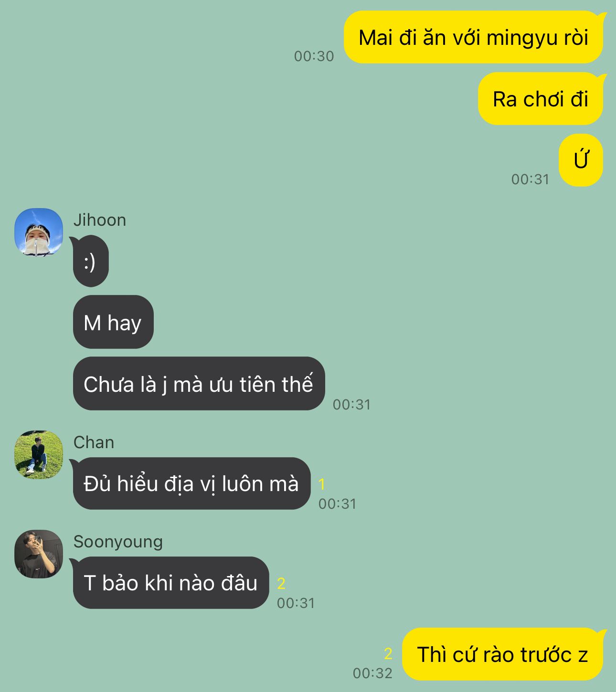Tap the sender name Jihoon
Image resolution: width=616 pixels, height=692 pixels.
(100, 220)
